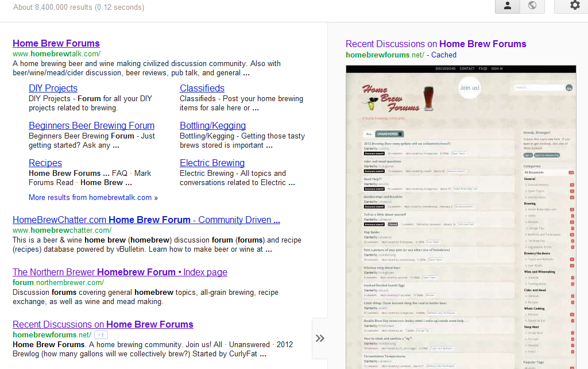Click snippet 'A home brewing beer and wine making'

pyautogui.click(x=146, y=68)
